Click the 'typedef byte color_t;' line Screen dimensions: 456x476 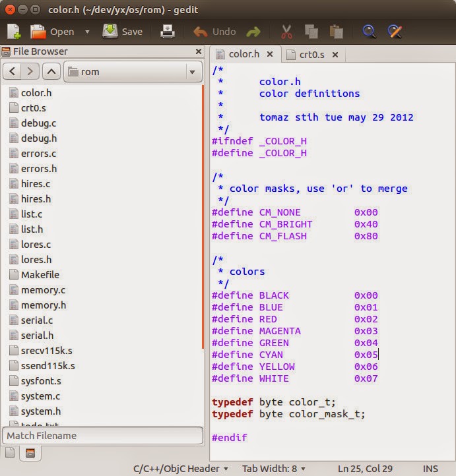pyautogui.click(x=274, y=402)
